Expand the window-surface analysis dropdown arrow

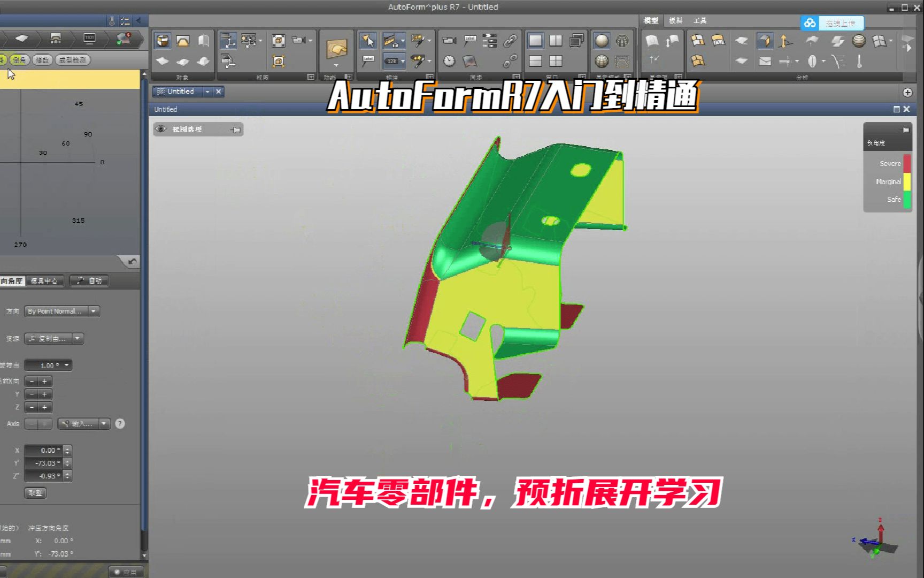coord(891,41)
